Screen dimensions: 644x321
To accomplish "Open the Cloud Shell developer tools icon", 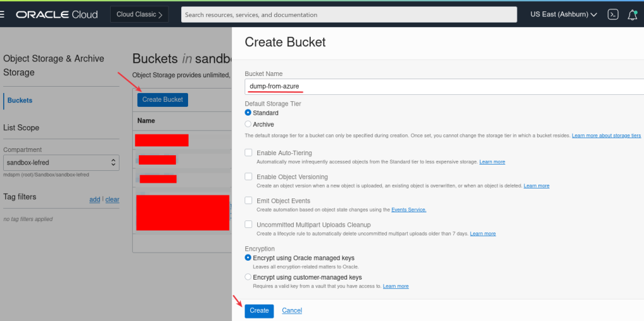I will click(613, 15).
